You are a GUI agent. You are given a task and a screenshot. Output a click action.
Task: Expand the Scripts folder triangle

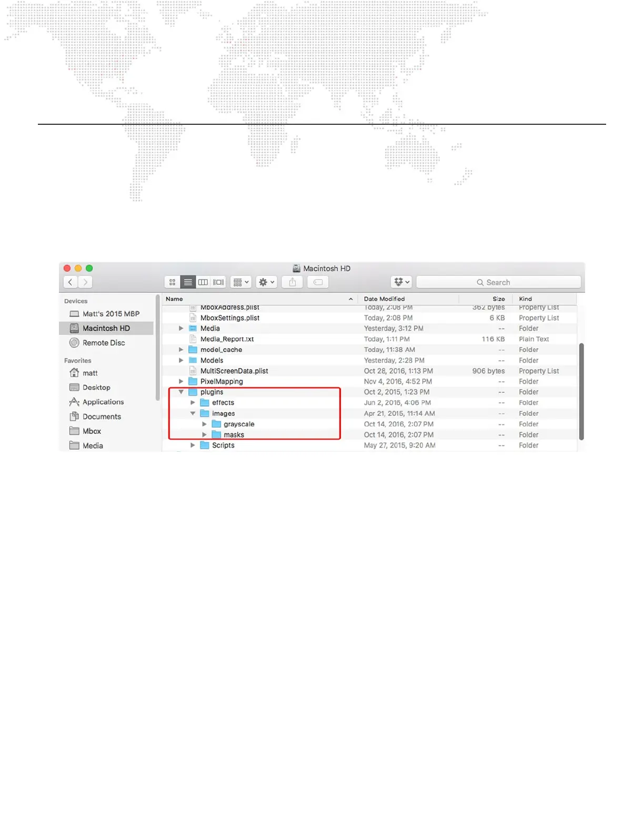(x=193, y=445)
